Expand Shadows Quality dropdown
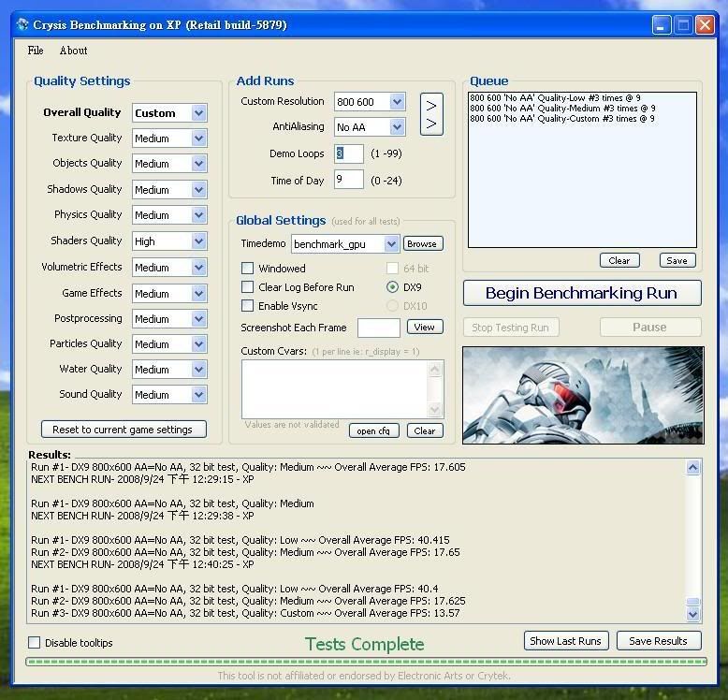This screenshot has width=728, height=700. (x=198, y=189)
